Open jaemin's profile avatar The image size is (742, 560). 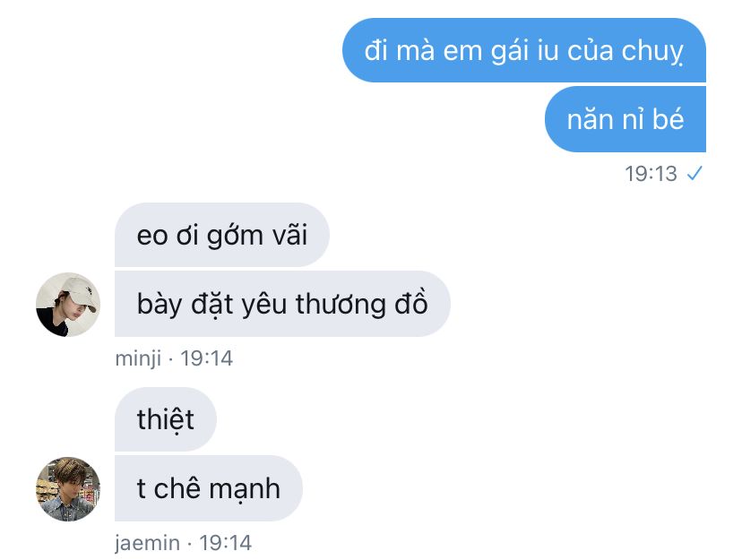pyautogui.click(x=68, y=489)
